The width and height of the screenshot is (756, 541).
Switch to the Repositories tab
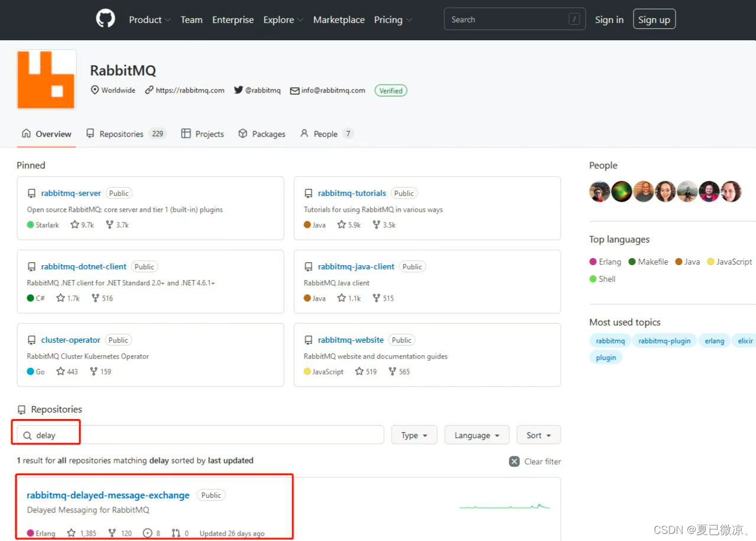point(126,134)
